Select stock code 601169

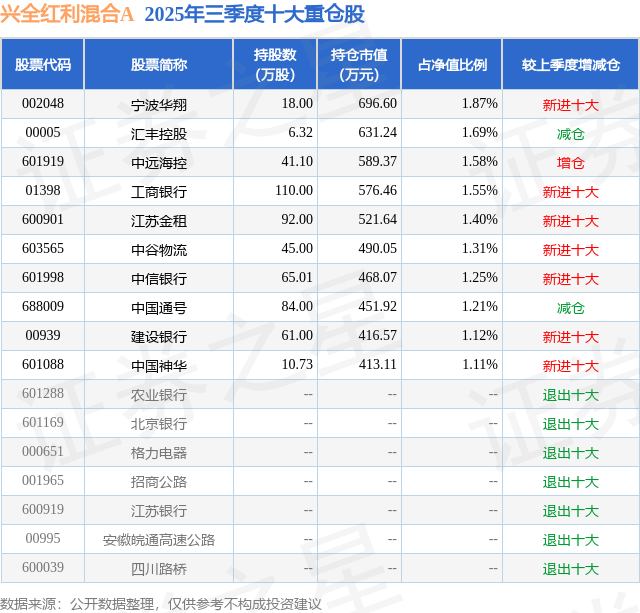[43, 422]
